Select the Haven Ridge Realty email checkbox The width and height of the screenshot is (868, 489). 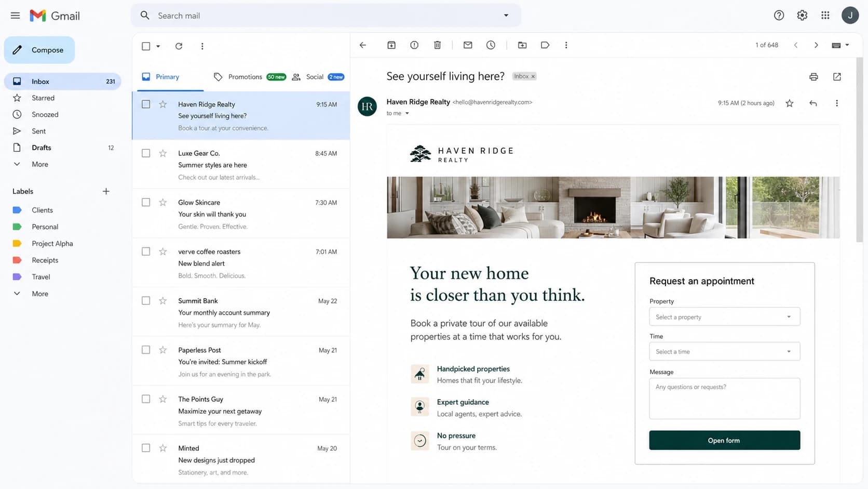pyautogui.click(x=146, y=104)
